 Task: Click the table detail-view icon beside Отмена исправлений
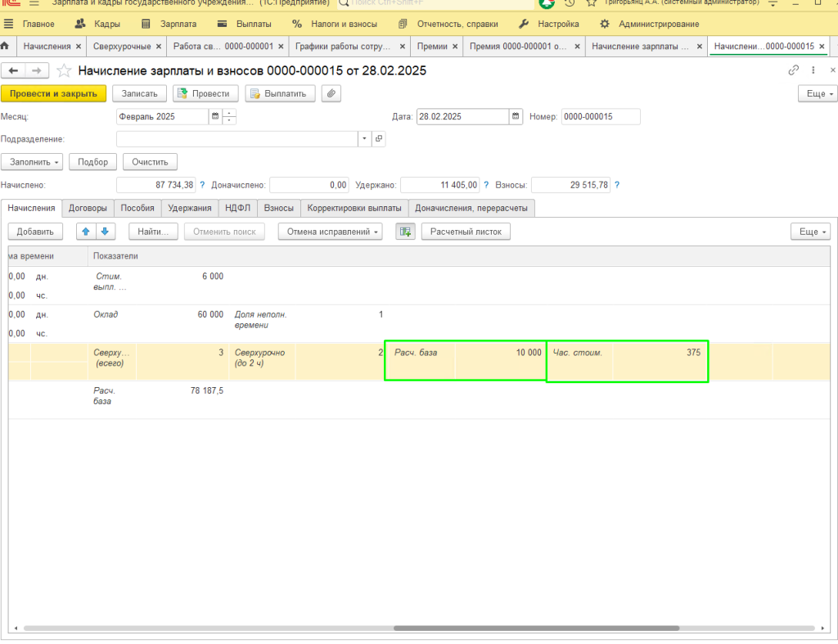tap(406, 232)
